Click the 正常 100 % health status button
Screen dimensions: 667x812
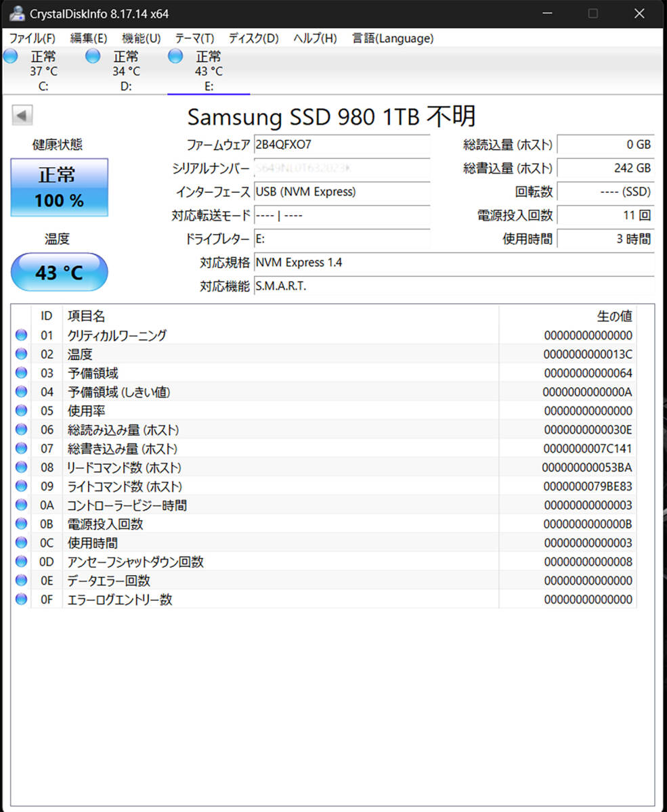point(60,187)
